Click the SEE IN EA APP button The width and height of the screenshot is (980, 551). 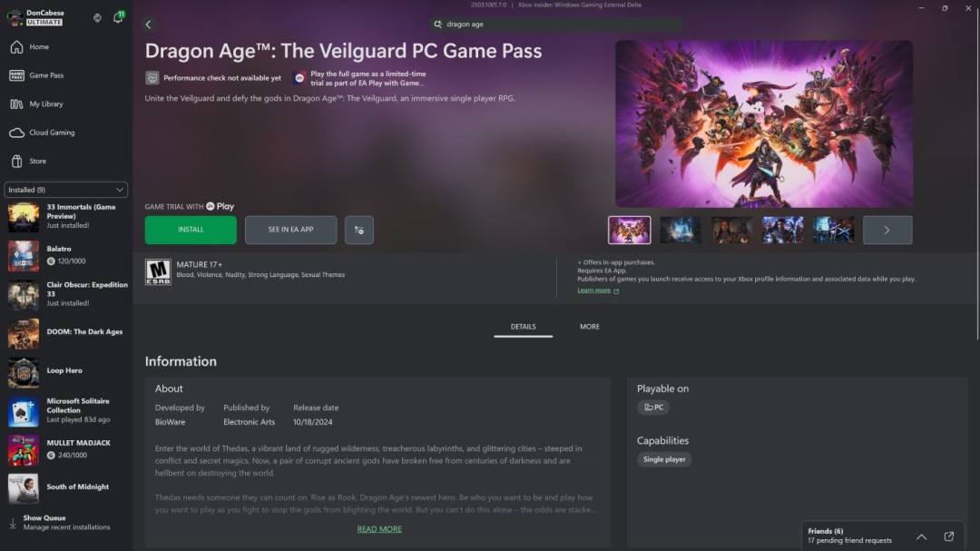(290, 230)
